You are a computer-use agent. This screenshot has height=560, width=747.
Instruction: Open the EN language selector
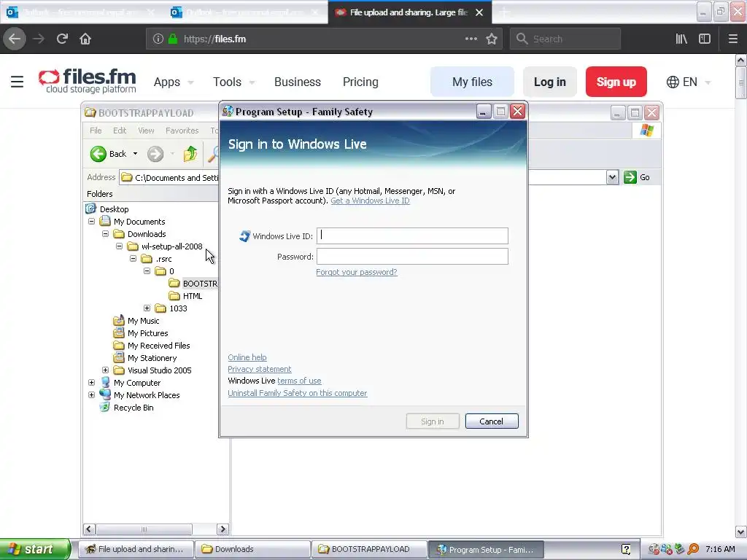(689, 82)
